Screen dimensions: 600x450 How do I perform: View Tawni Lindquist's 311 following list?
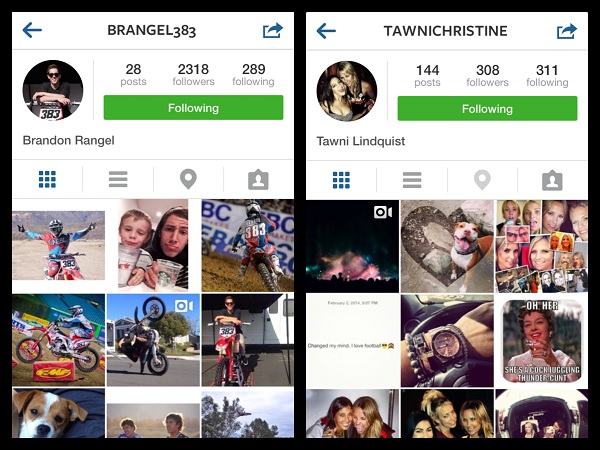(x=547, y=75)
